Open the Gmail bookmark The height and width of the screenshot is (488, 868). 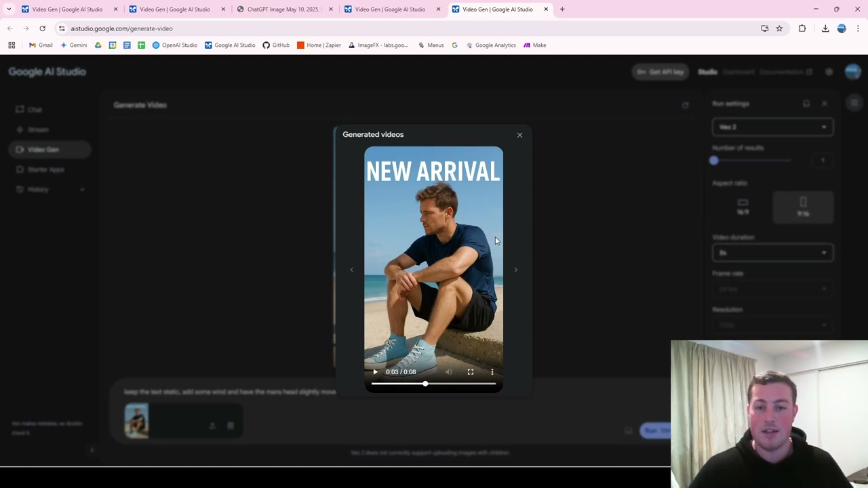coord(41,45)
